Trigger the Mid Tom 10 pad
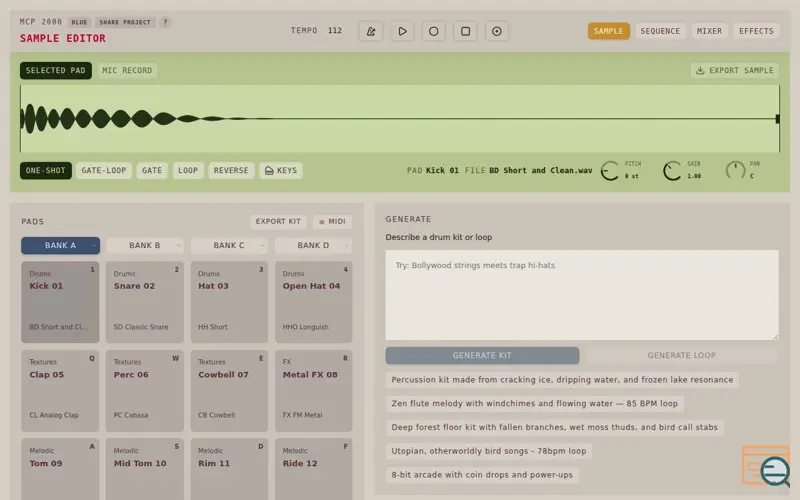This screenshot has height=500, width=800. click(x=144, y=469)
